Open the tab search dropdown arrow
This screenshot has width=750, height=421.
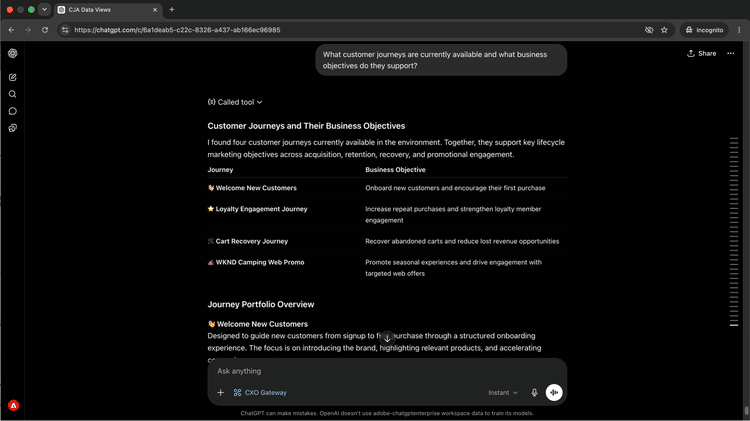(44, 10)
